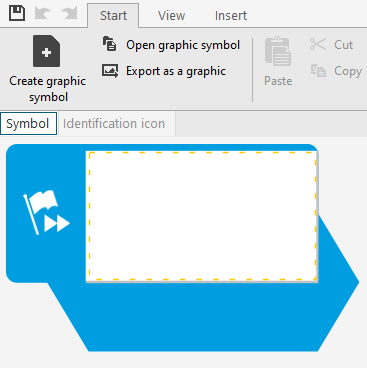This screenshot has height=368, width=367.
Task: Click the Copy documents icon
Action: pyautogui.click(x=318, y=71)
